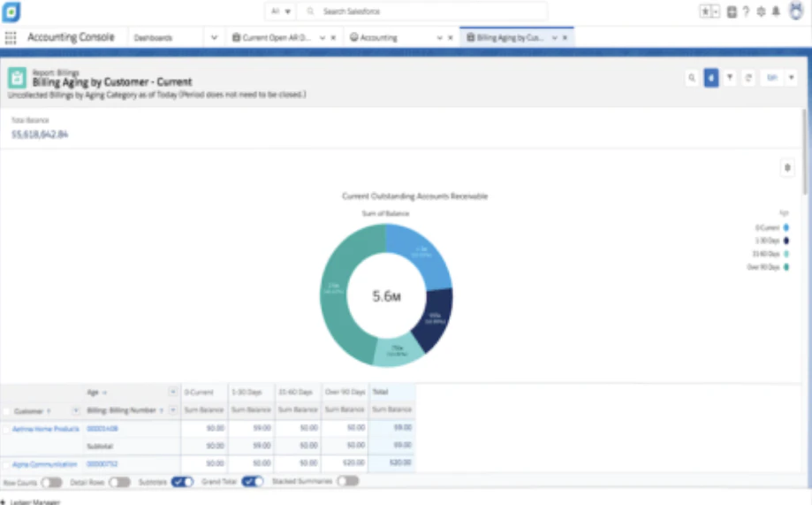Toggle Detail Rows switch
812x505 pixels.
[119, 483]
